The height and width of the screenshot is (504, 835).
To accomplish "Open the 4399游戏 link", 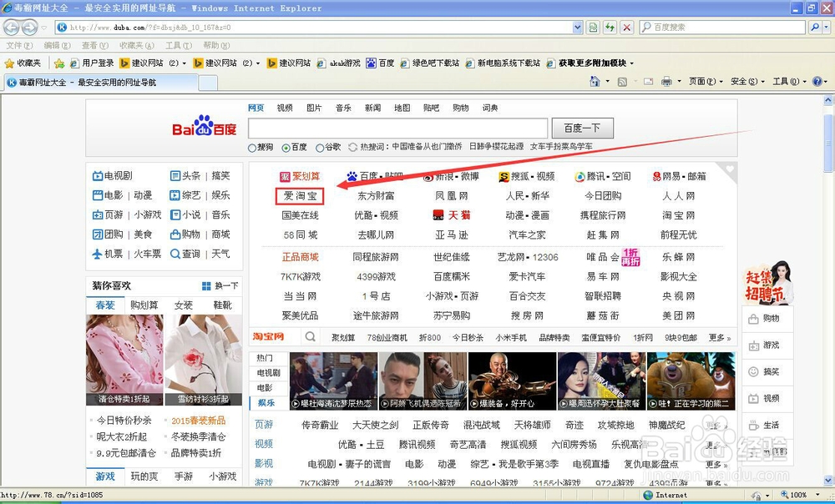I will (376, 277).
